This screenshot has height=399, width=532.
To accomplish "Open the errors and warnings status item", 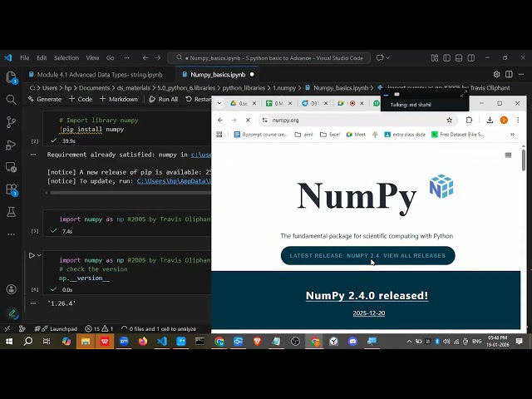I will tap(99, 329).
